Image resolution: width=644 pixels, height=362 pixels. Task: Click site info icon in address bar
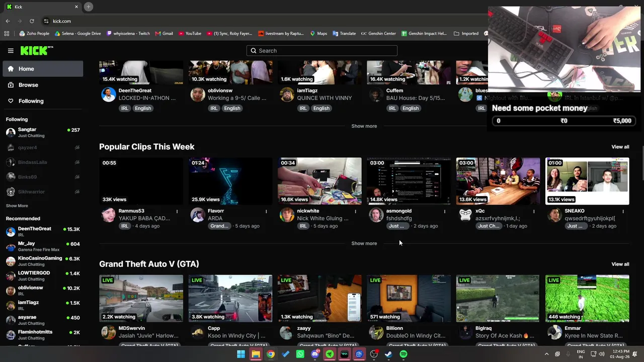(46, 21)
